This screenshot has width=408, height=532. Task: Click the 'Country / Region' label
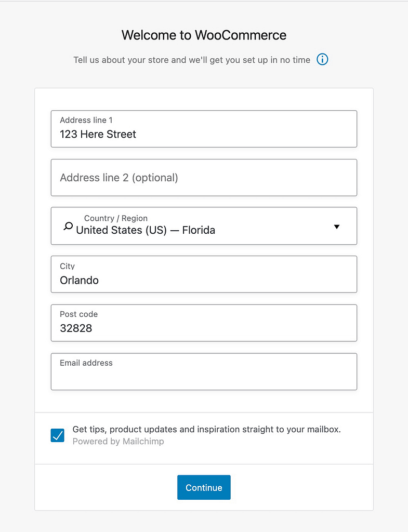[x=116, y=218]
